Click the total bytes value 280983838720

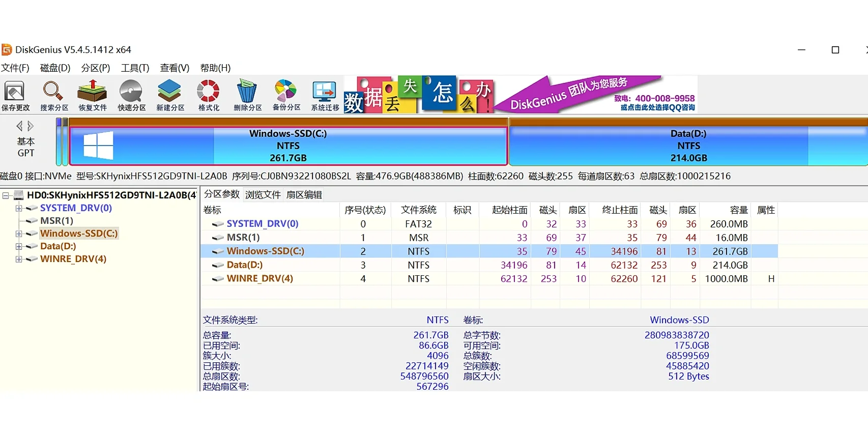click(677, 335)
